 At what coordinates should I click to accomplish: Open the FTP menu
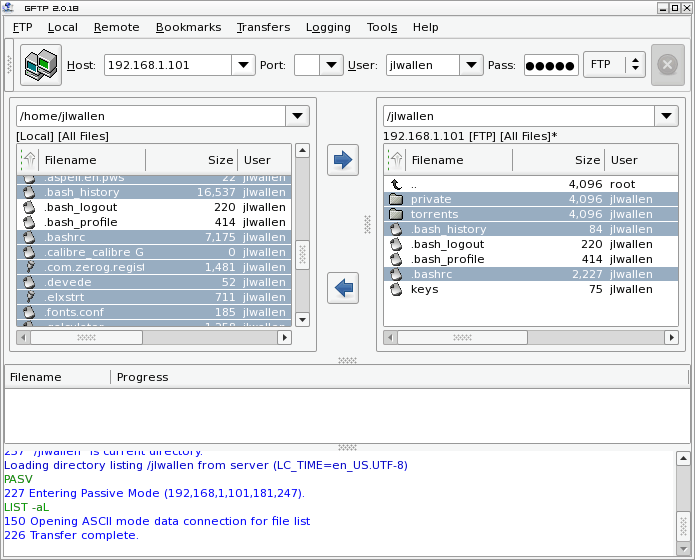(22, 27)
